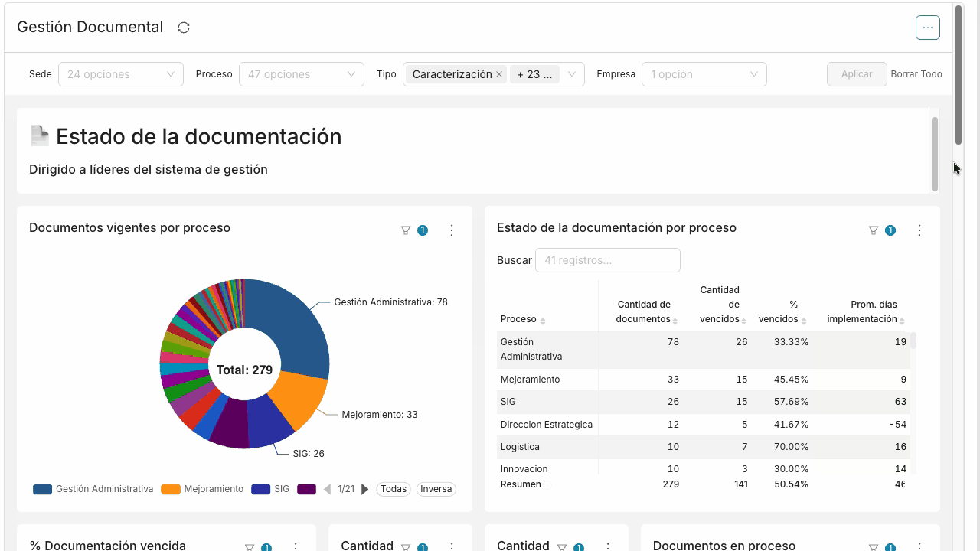The height and width of the screenshot is (551, 980).
Task: Click 'Mejoramiento' in the process table
Action: click(x=530, y=380)
